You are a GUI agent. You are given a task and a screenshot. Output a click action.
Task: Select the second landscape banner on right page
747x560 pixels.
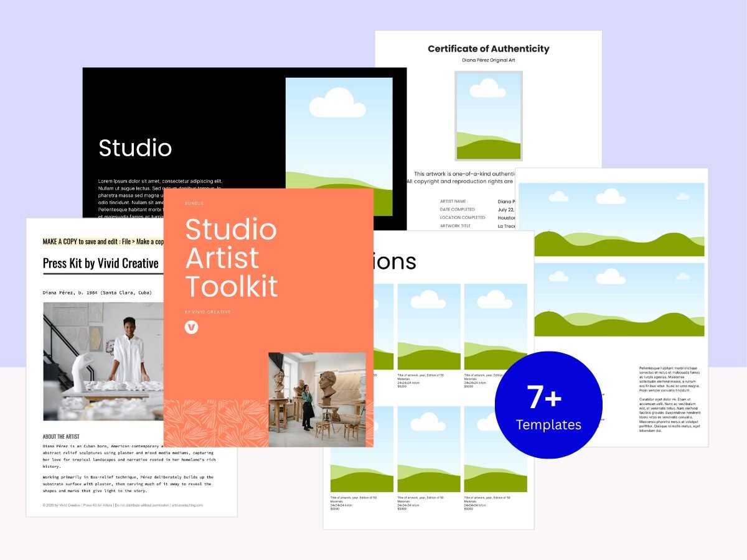click(611, 299)
